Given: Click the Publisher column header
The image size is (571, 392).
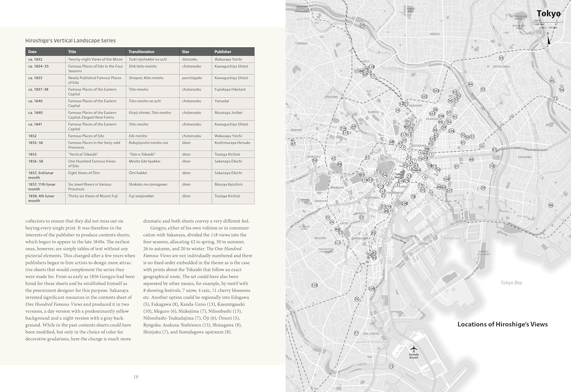Looking at the screenshot, I should (x=223, y=52).
